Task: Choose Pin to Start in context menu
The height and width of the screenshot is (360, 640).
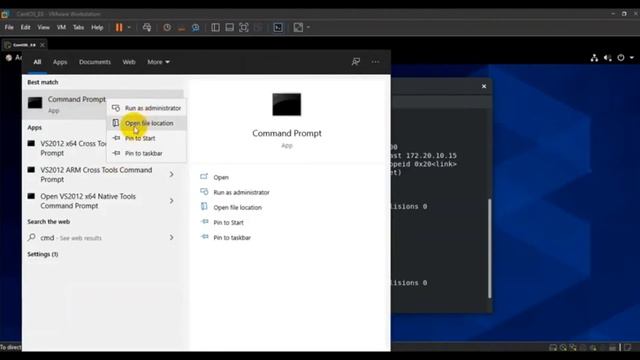Action: [x=147, y=138]
